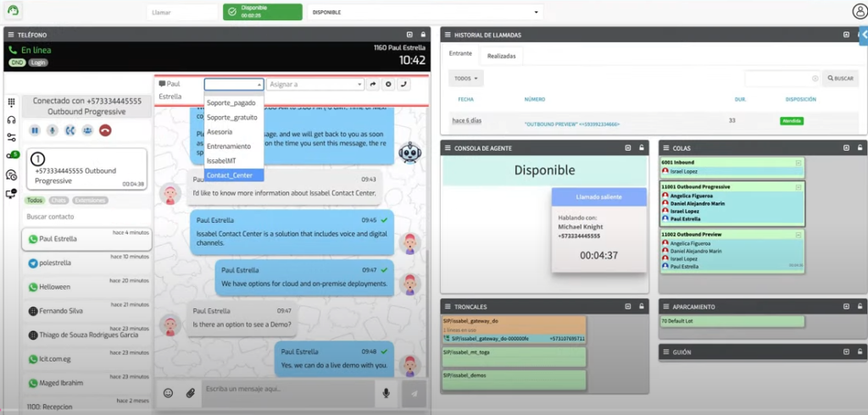The height and width of the screenshot is (415, 868).
Task: Collapse the 6001 Inbound queue
Action: [x=798, y=163]
